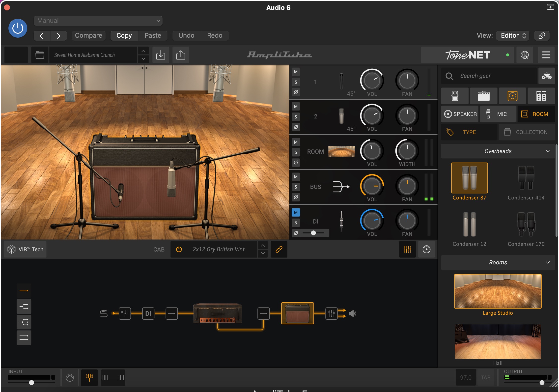Image resolution: width=559 pixels, height=392 pixels.
Task: Open the View Editor dropdown
Action: click(x=513, y=35)
